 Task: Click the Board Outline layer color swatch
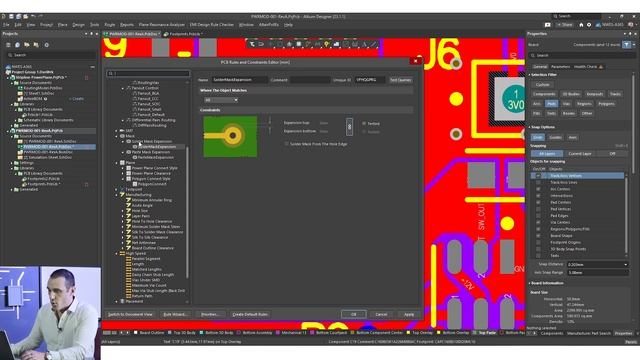click(x=136, y=333)
